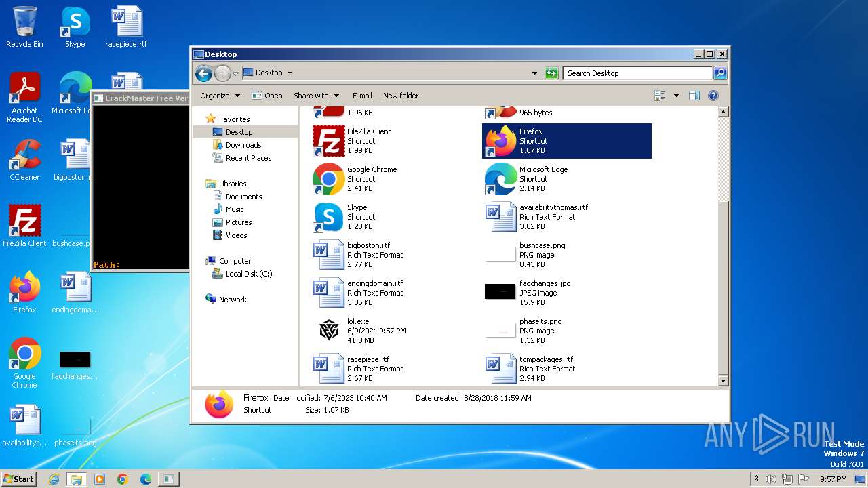The width and height of the screenshot is (868, 488).
Task: Select Recent Places in navigation pane
Action: click(x=242, y=158)
